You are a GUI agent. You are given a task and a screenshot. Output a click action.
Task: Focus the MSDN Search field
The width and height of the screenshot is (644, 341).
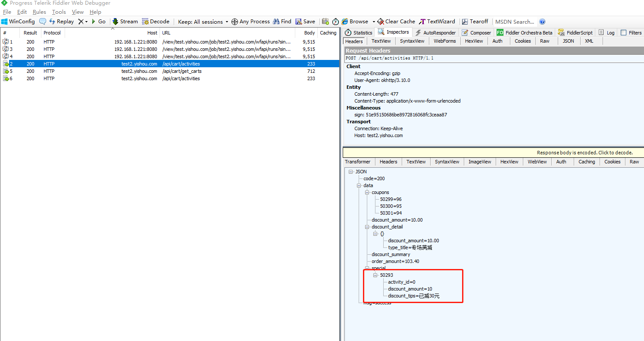pos(515,22)
